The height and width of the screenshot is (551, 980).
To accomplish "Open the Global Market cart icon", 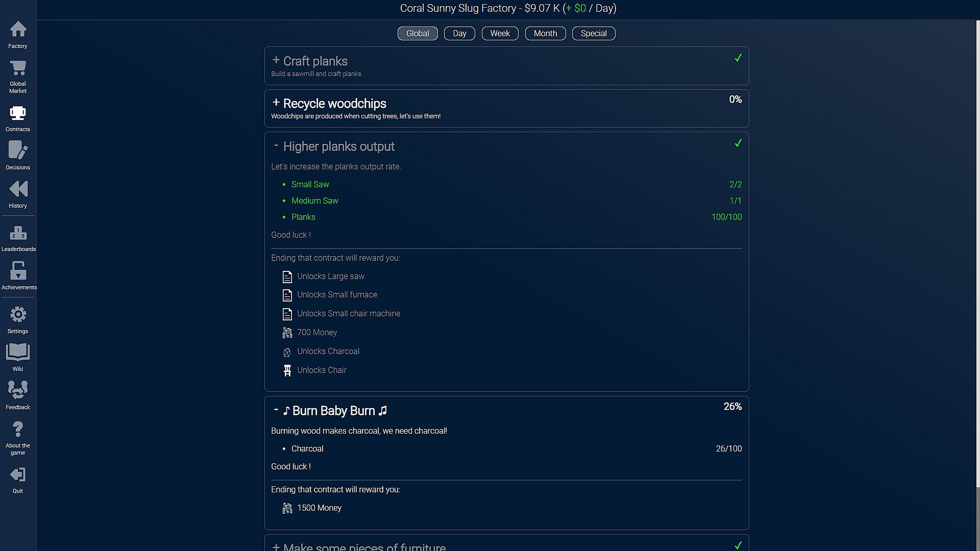I will pyautogui.click(x=18, y=68).
